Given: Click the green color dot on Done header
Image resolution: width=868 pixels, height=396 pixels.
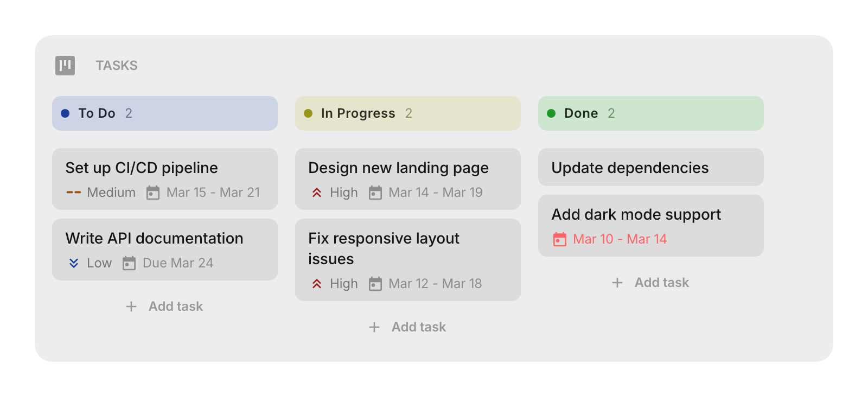Looking at the screenshot, I should 551,113.
